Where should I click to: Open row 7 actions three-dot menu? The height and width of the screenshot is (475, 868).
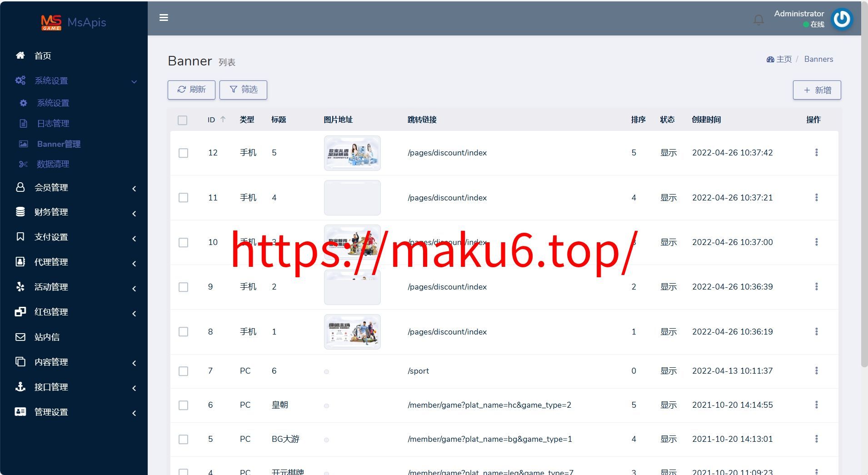pyautogui.click(x=817, y=371)
